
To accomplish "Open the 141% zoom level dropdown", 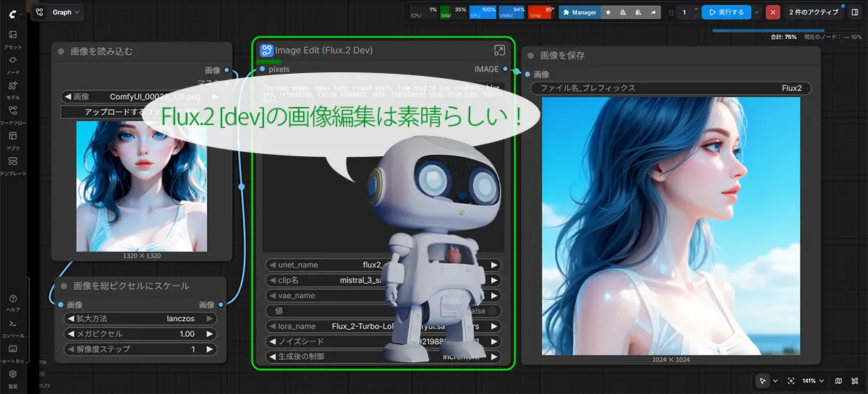I will pos(814,381).
